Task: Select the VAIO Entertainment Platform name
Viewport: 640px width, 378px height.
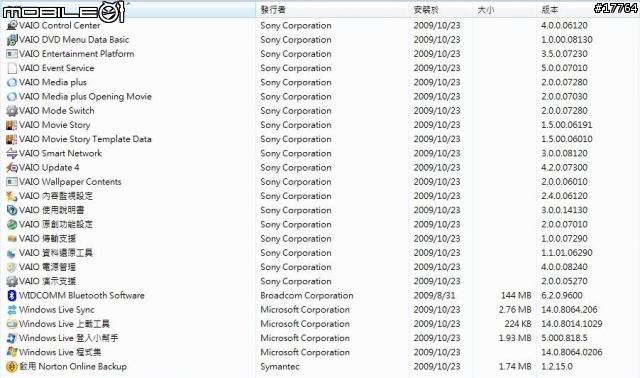Action: click(76, 54)
